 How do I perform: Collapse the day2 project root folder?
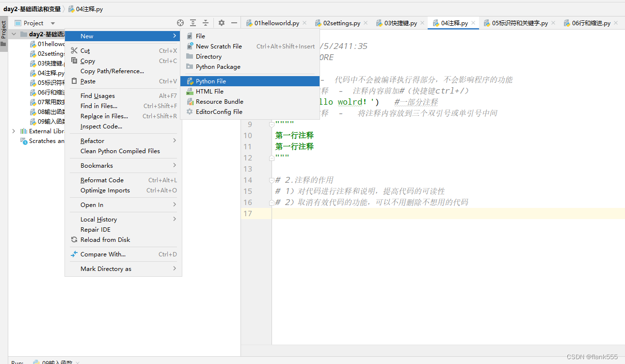pos(14,34)
